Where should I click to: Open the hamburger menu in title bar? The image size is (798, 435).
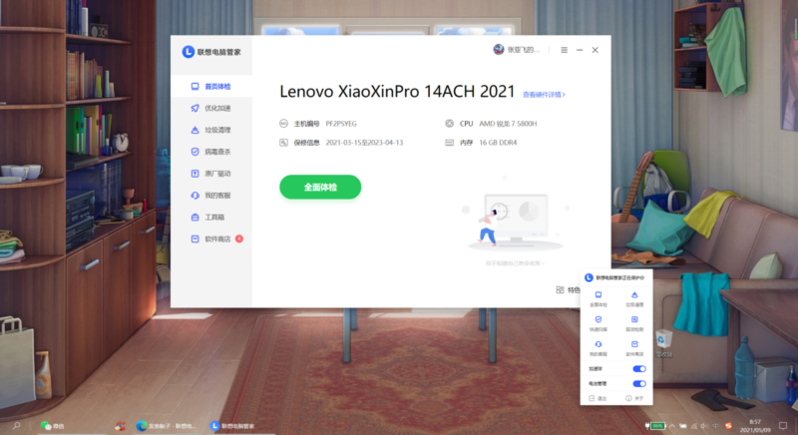coord(564,50)
